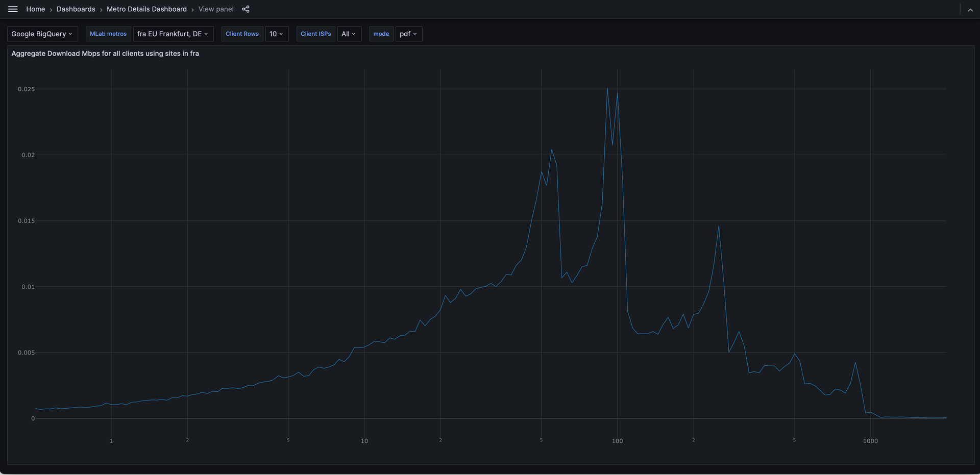Image resolution: width=980 pixels, height=475 pixels.
Task: Open Google BigQuery datasource dropdown
Action: 42,34
